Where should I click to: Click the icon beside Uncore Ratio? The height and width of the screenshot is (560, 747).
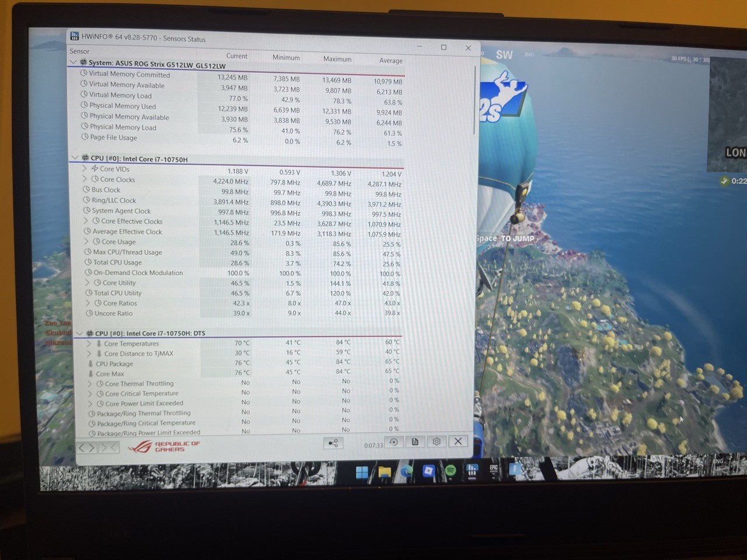[89, 313]
